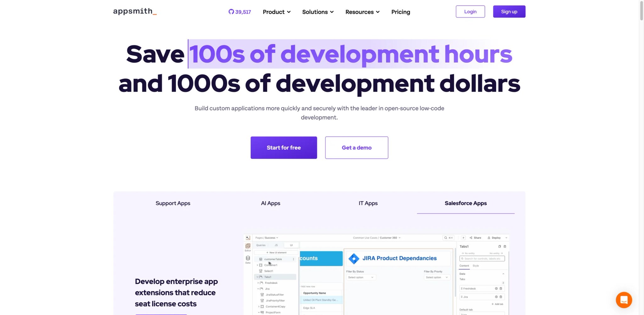Click the property search field for controls
Viewport: 644px width, 315px height.
[x=482, y=259]
